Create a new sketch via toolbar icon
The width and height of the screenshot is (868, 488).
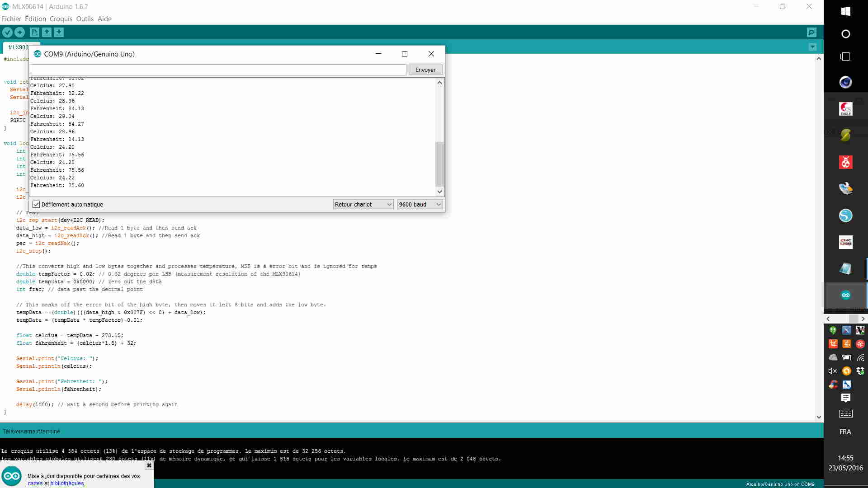34,32
